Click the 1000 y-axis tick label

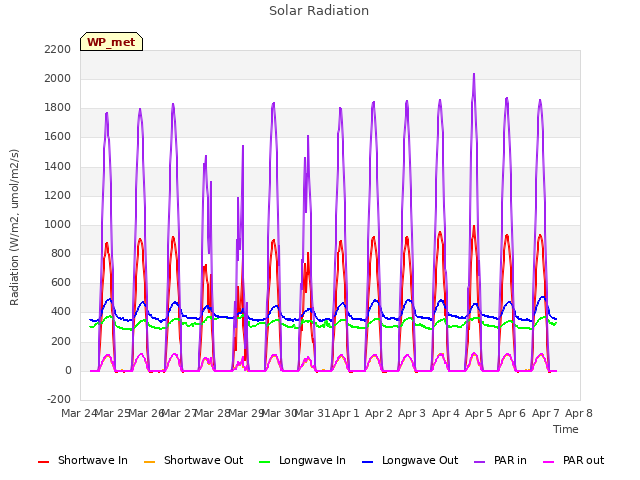click(x=58, y=224)
